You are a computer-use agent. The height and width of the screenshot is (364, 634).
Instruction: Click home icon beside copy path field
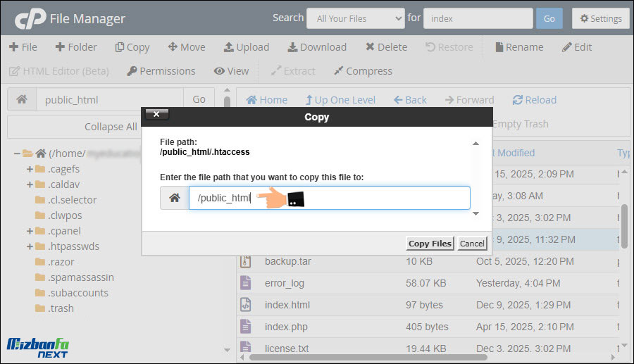pyautogui.click(x=174, y=198)
